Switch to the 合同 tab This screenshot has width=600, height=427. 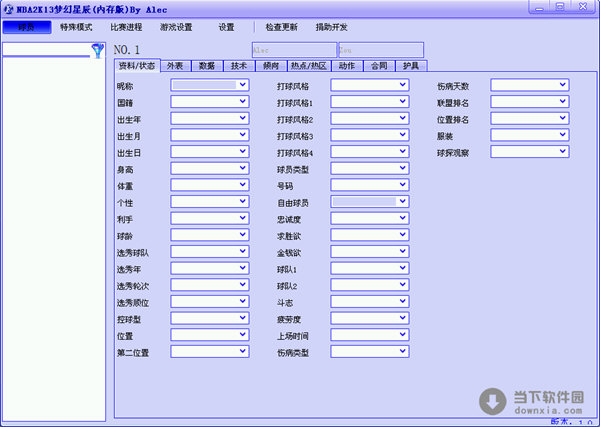point(379,66)
